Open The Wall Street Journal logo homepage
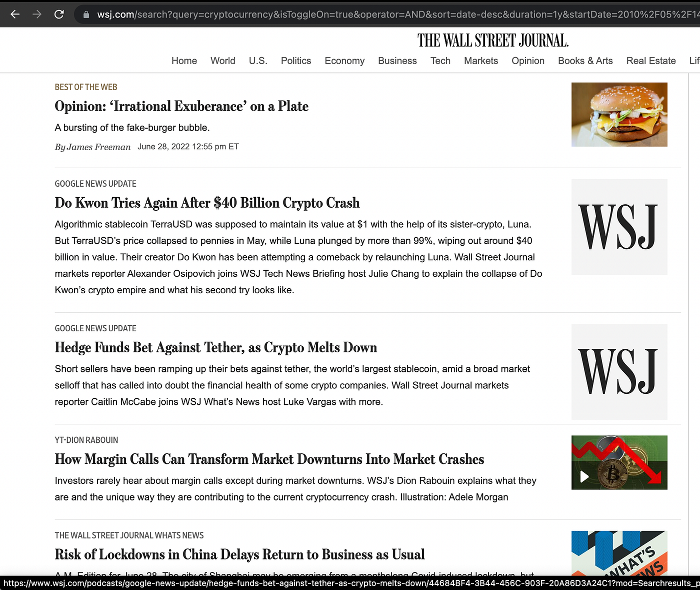The image size is (700, 590). 493,41
